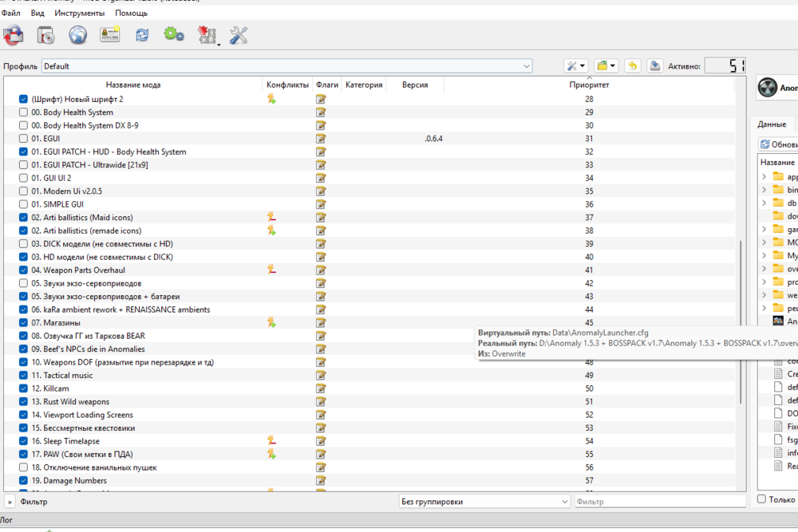Viewport: 798px width, 532px height.
Task: Click the notes flag icon for 01. EGUI
Action: click(x=321, y=139)
